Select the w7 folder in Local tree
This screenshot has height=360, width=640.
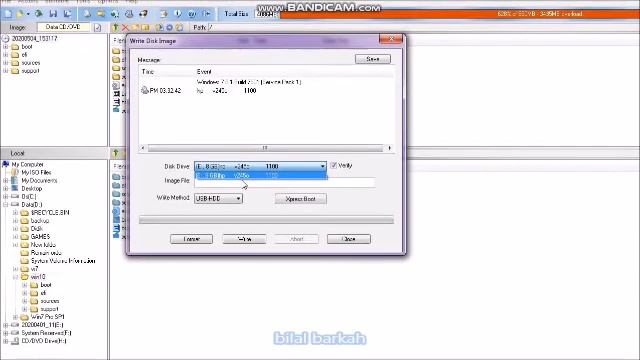coord(34,269)
